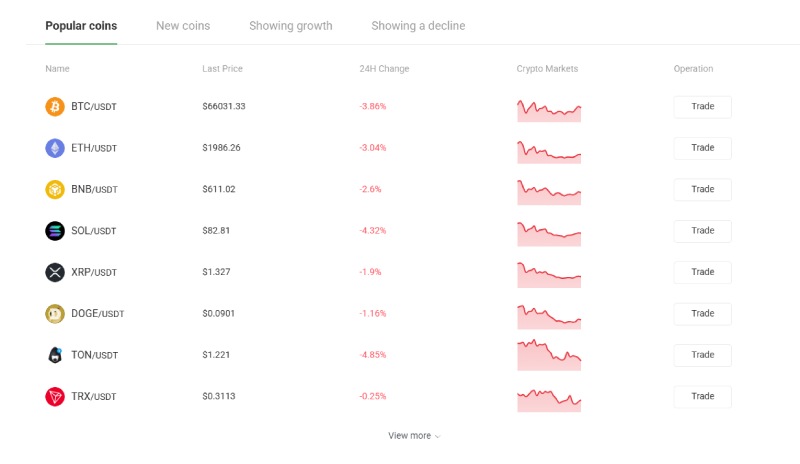Image resolution: width=800 pixels, height=464 pixels.
Task: Click the Ethereum (ETH) coin icon
Action: pos(55,148)
